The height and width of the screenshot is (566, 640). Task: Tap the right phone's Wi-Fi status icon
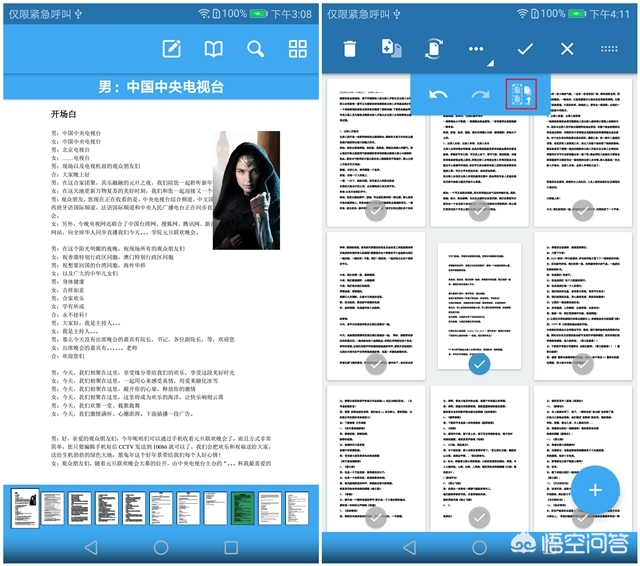click(x=522, y=14)
